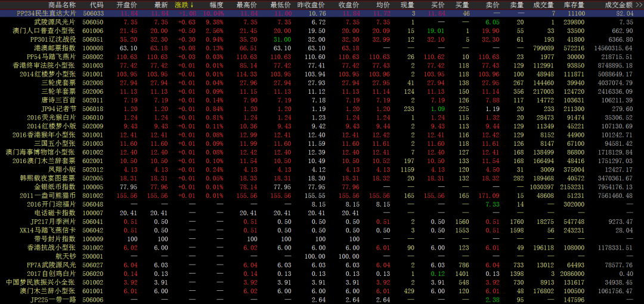Viewport: 644px width, 304px height.
Task: Select 2011一盎司熊猫币 row
Action: [x=322, y=196]
